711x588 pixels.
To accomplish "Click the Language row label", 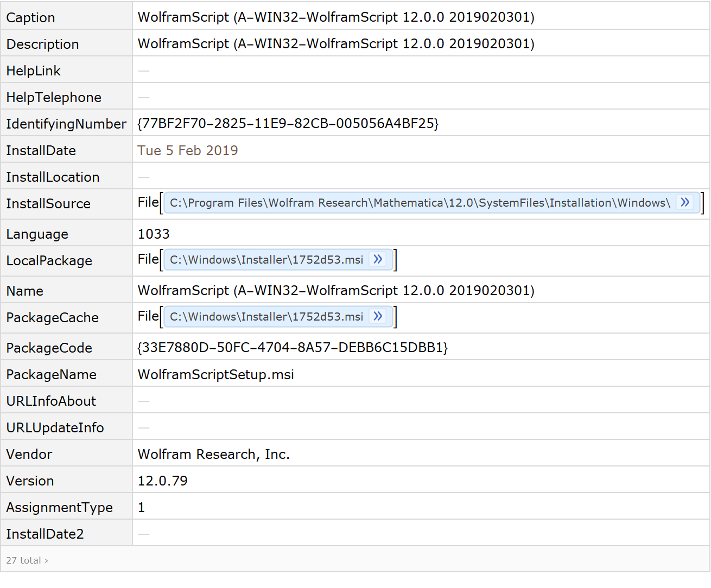I will tap(37, 234).
